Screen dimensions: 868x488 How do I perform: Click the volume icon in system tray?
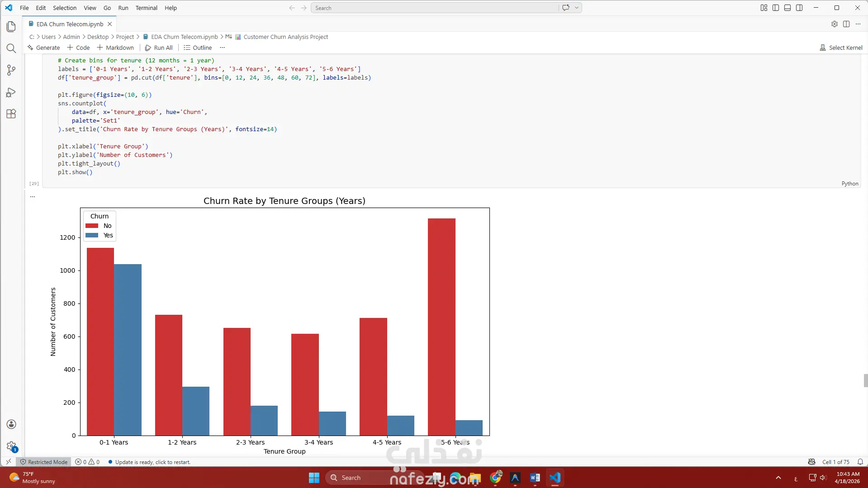[x=823, y=478]
